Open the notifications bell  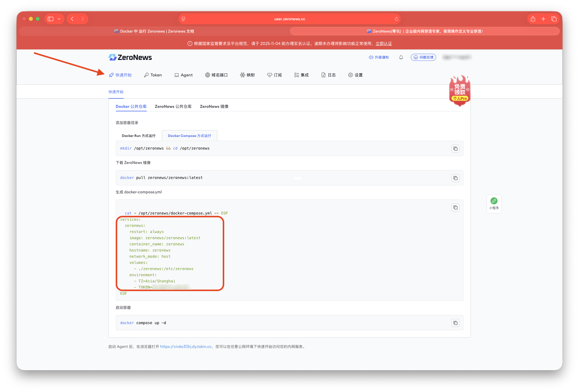coord(401,58)
